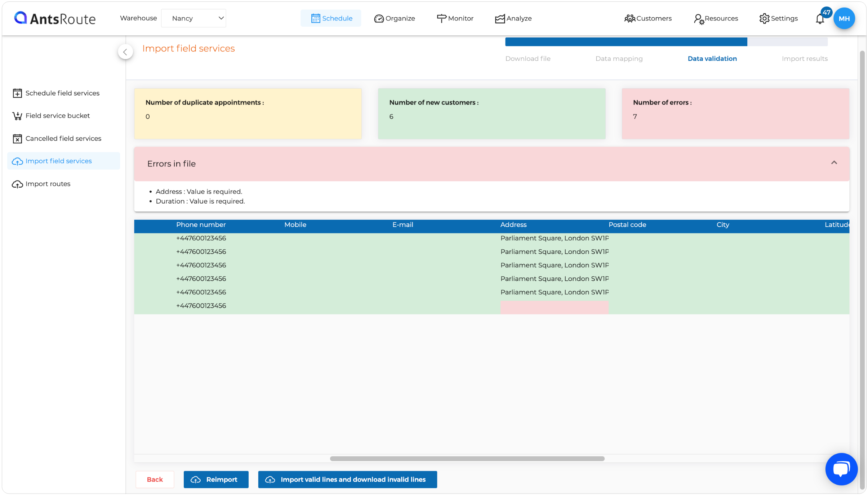Open the Warehouse Nancy dropdown
The height and width of the screenshot is (495, 868).
pos(193,18)
